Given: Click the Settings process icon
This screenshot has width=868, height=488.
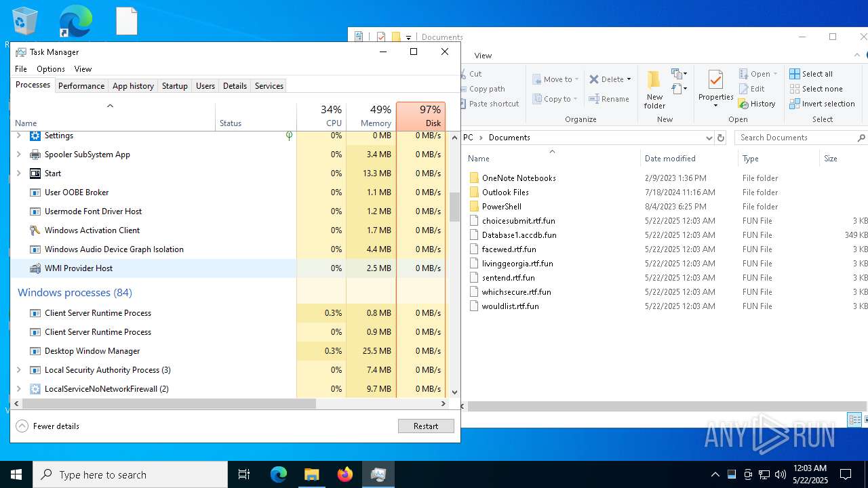Looking at the screenshot, I should pos(35,136).
